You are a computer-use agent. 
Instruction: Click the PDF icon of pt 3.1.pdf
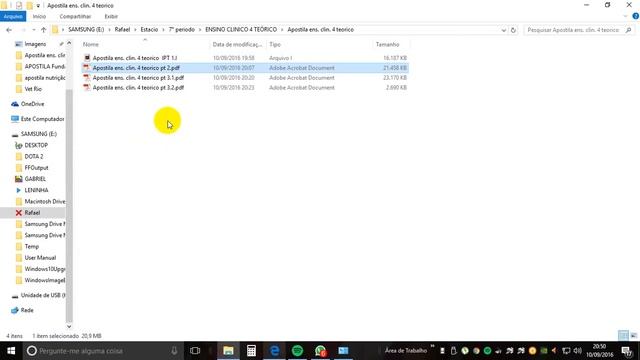tap(87, 78)
